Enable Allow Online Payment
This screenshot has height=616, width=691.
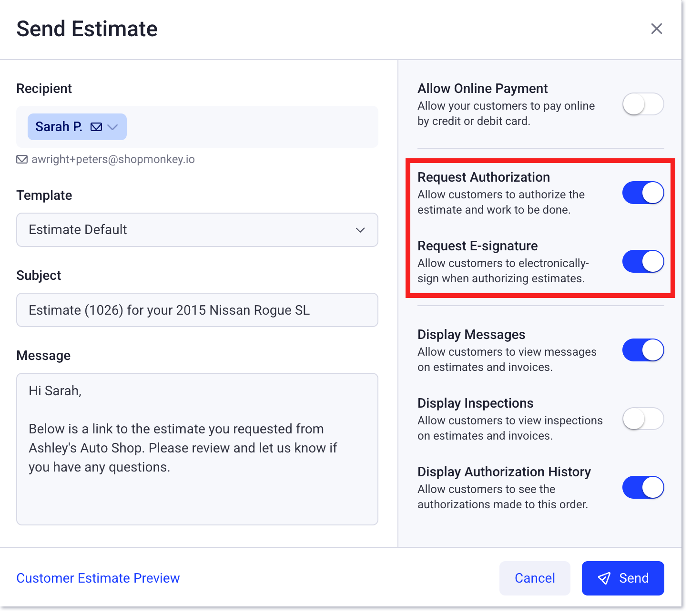tap(643, 104)
